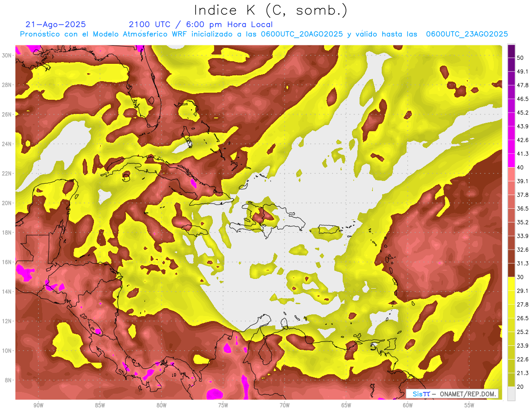Click the colorbar value 31.3

[522, 263]
